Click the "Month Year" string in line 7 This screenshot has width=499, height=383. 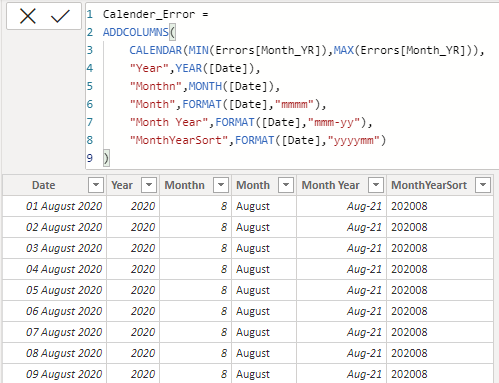point(169,122)
